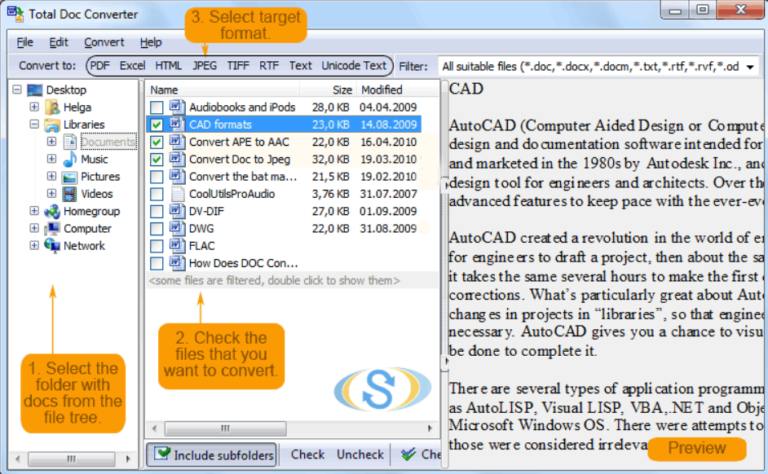
Task: Click the Libraries folder icon
Action: (x=52, y=125)
